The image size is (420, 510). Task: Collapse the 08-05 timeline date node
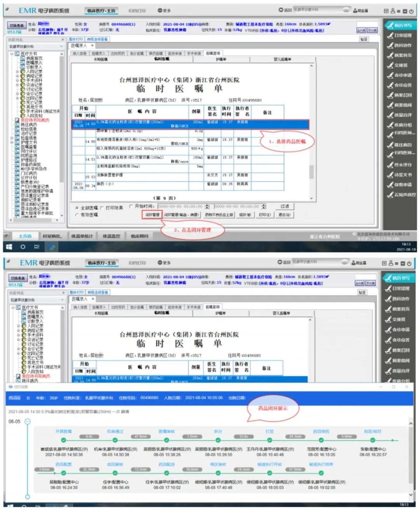pyautogui.click(x=28, y=421)
